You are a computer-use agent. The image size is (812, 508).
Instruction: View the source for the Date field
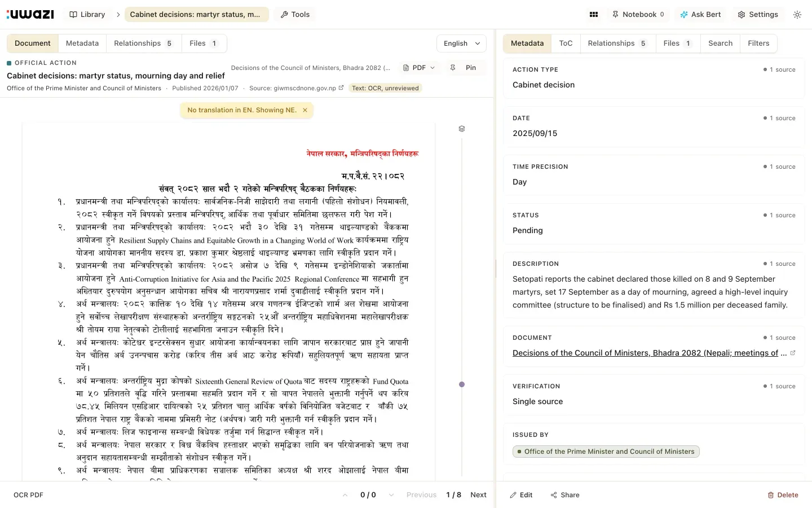coord(780,118)
